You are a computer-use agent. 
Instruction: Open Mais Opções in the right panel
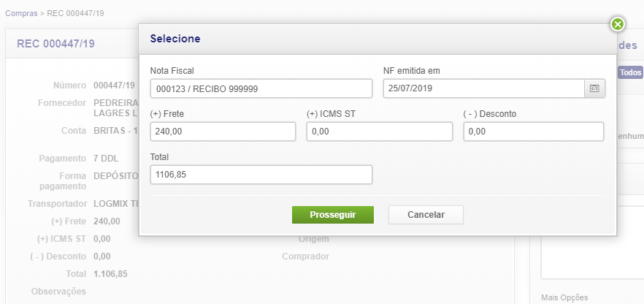(564, 297)
